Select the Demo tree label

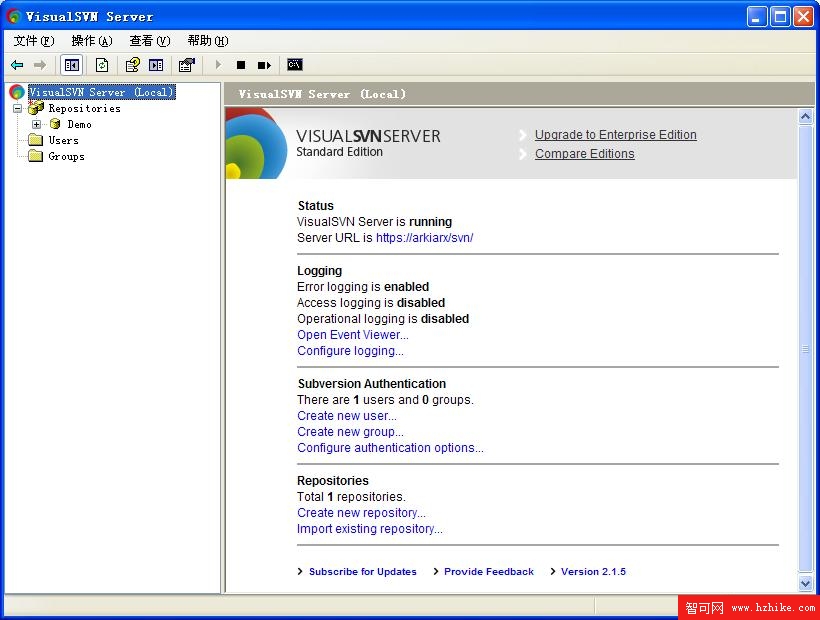tap(79, 124)
